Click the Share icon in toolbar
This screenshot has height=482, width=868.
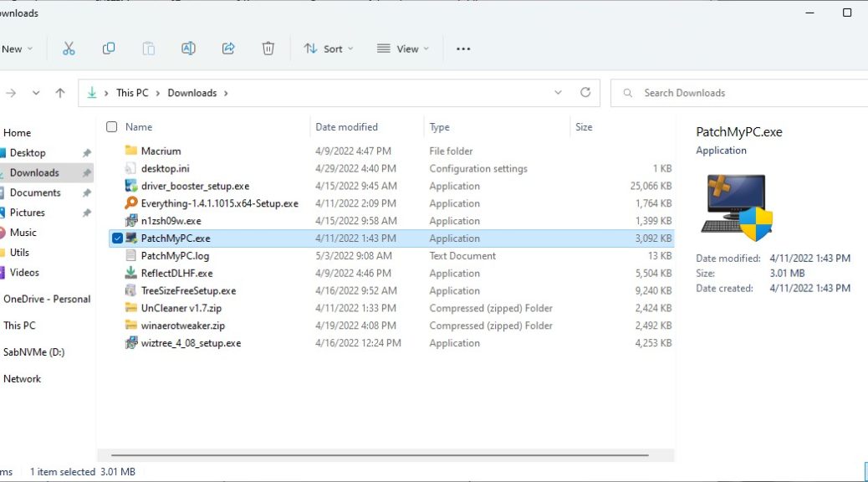(228, 49)
